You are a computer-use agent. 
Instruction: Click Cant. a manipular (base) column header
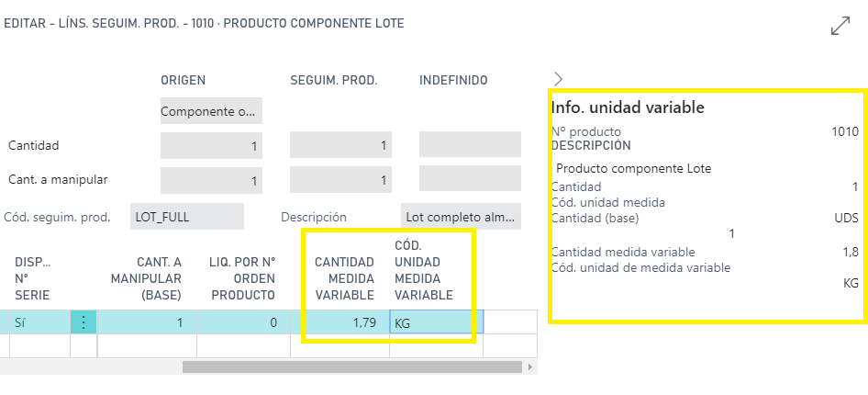point(146,278)
